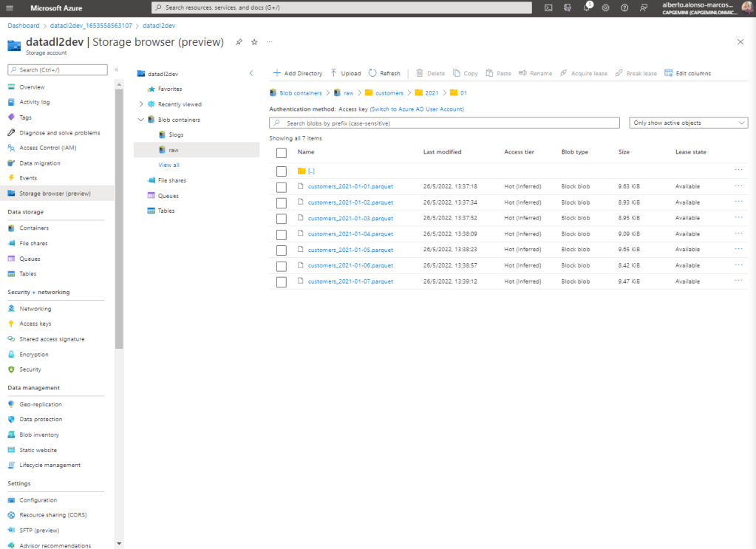756x549 pixels.
Task: Open the hamburger portal menu
Action: click(x=10, y=7)
